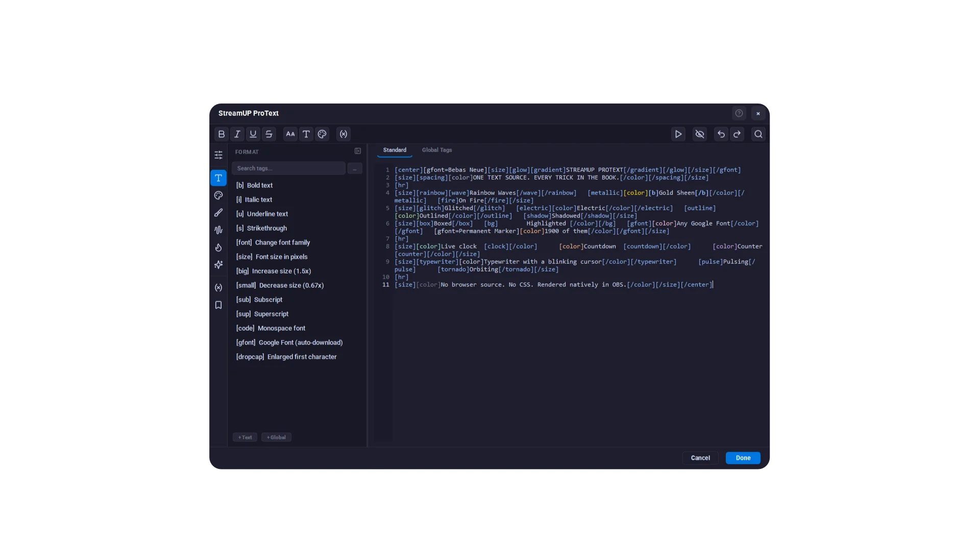Click 'No browser source.' text on editor line 11
The height and width of the screenshot is (551, 980).
473,285
